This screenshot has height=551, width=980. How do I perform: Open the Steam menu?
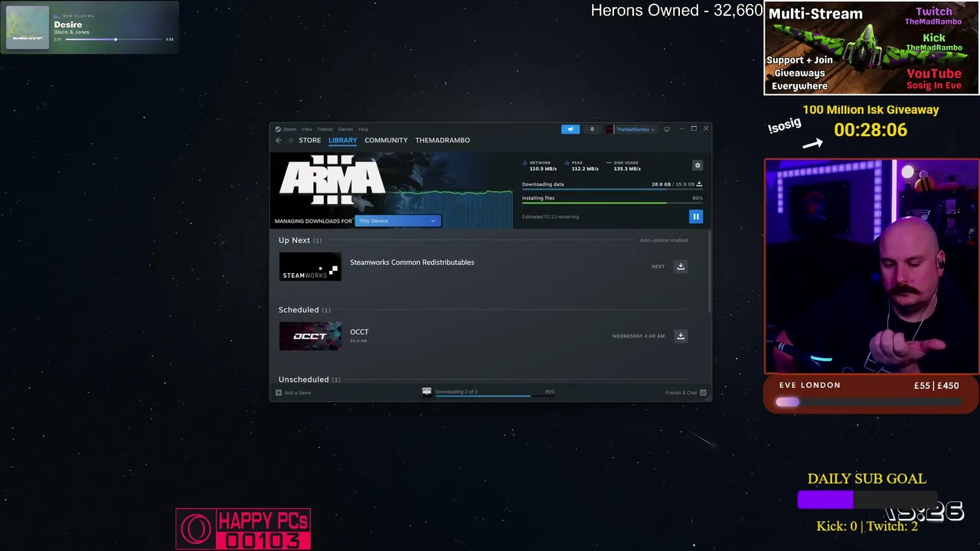(x=289, y=129)
